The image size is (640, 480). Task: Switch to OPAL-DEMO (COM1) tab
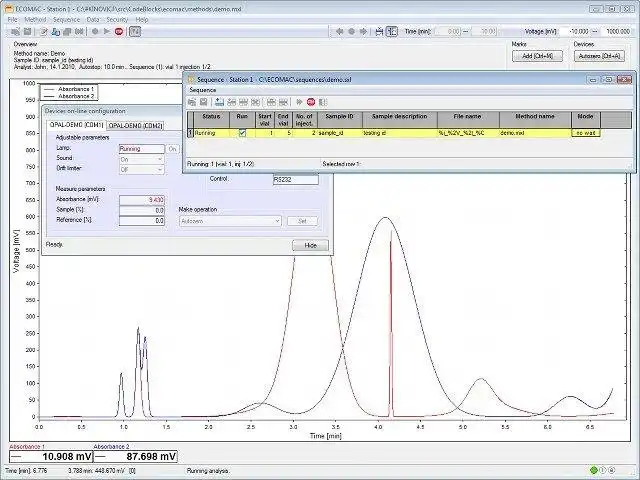point(76,125)
